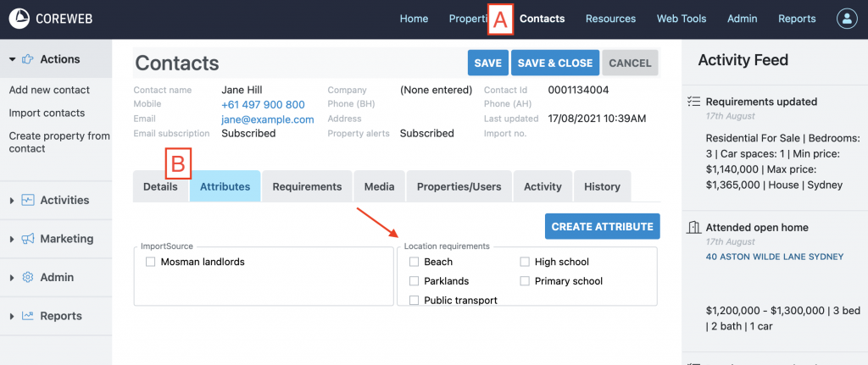Switch to the Requirements tab

coord(307,186)
